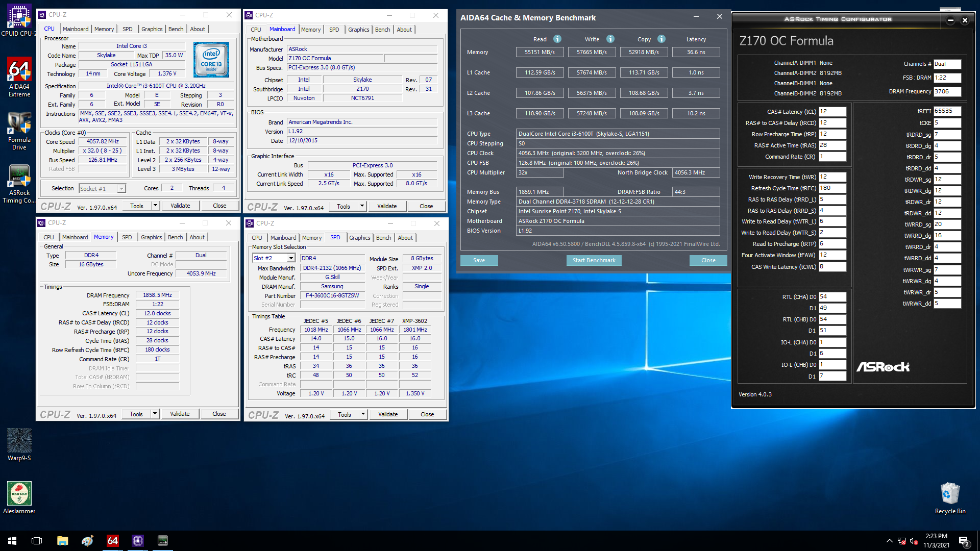Open the Aleslammer desktop icon

tap(19, 498)
